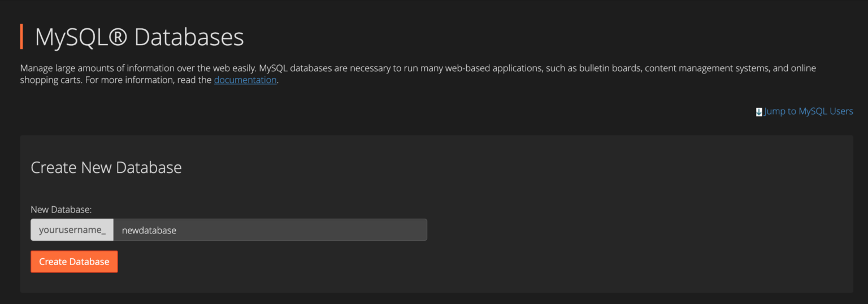Click the yourusername_ prefix box
This screenshot has width=868, height=304.
72,230
